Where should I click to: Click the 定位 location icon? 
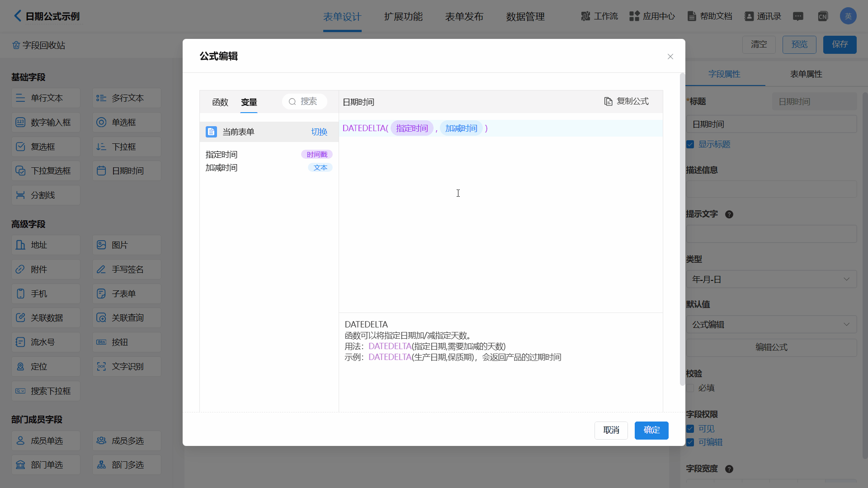[20, 367]
